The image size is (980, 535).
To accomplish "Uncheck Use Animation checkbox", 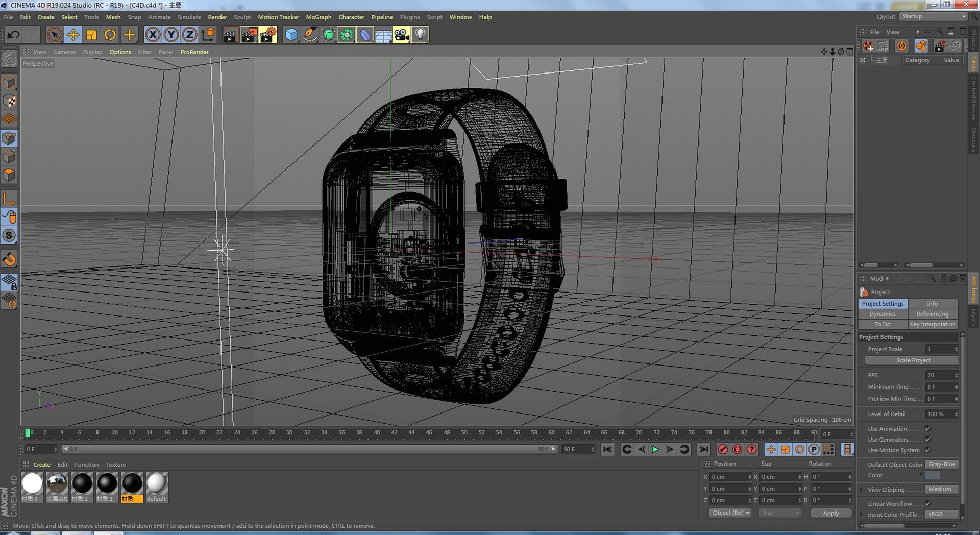I will [928, 429].
